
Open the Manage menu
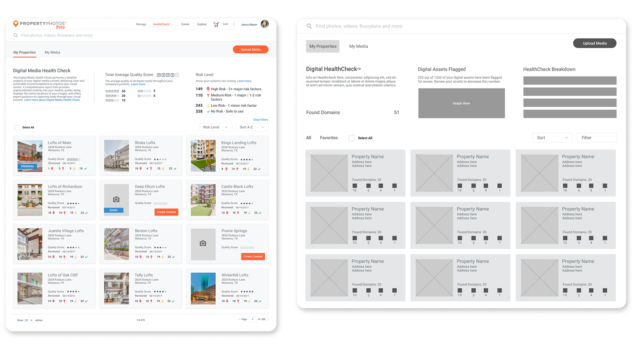(x=141, y=24)
